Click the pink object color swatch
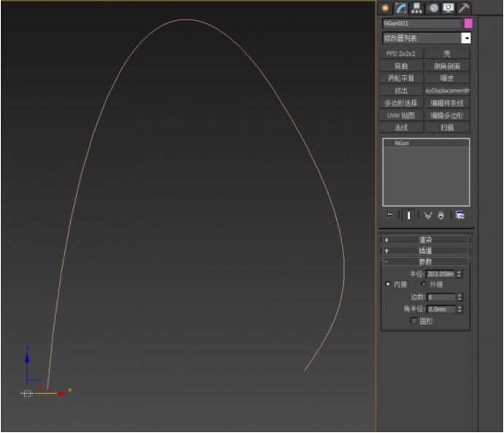 pos(468,23)
